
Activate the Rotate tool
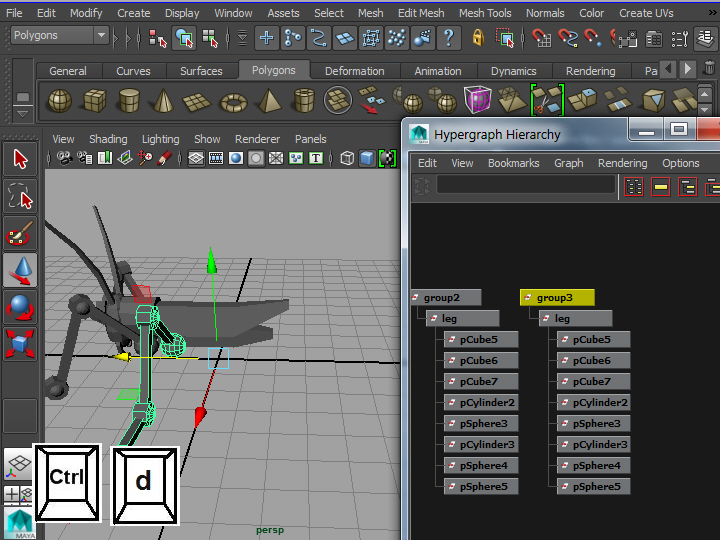pyautogui.click(x=20, y=307)
